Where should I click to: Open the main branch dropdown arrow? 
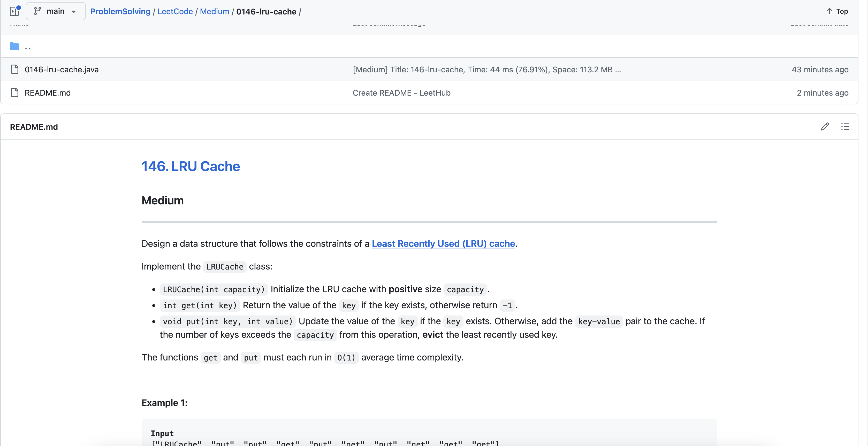click(74, 11)
